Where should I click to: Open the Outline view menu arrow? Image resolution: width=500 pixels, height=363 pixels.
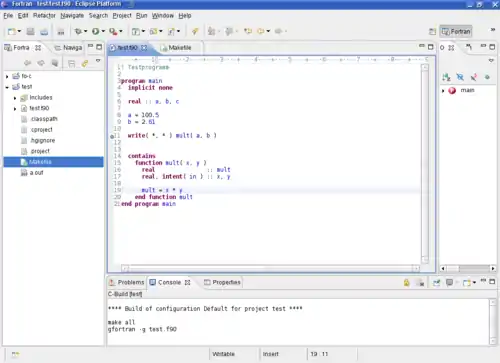491,61
